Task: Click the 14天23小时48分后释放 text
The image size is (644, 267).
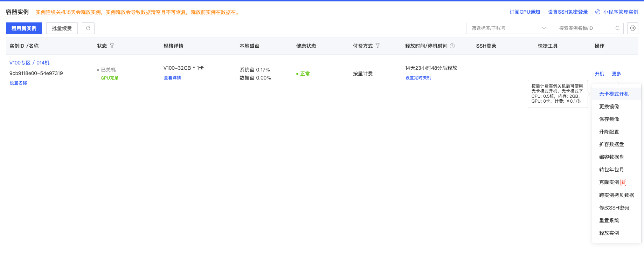Action: pyautogui.click(x=431, y=68)
